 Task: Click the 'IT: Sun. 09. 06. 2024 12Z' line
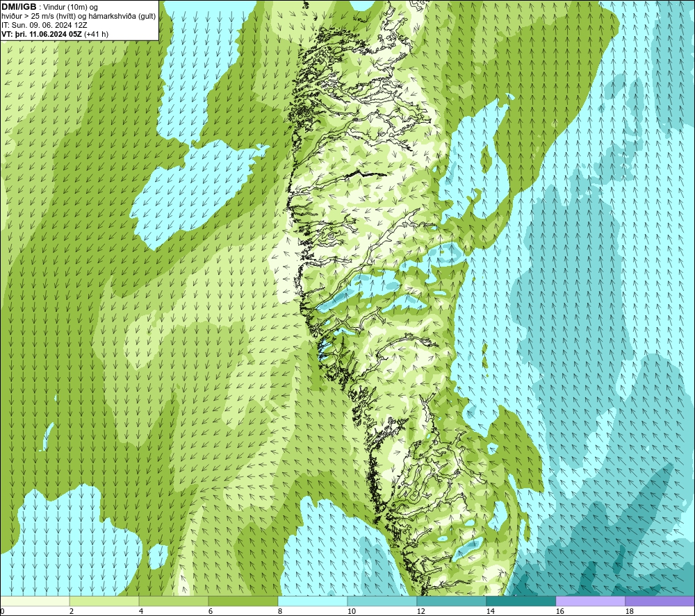pos(44,25)
